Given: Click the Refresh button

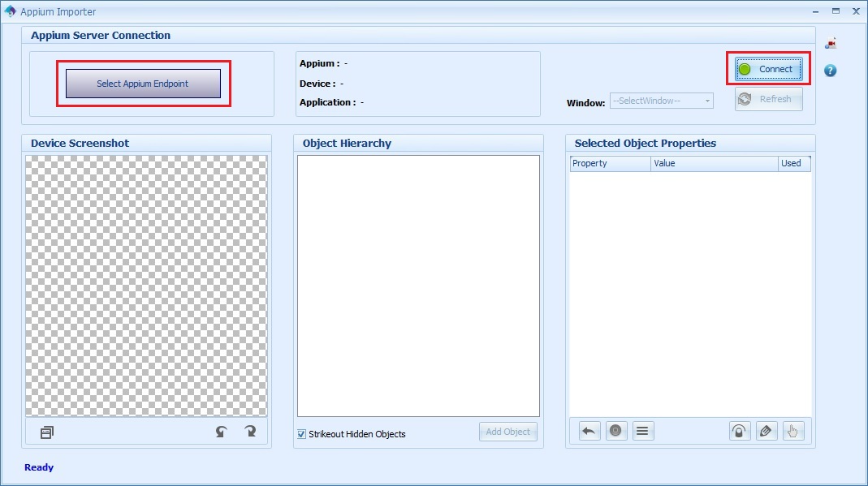Looking at the screenshot, I should coord(768,99).
